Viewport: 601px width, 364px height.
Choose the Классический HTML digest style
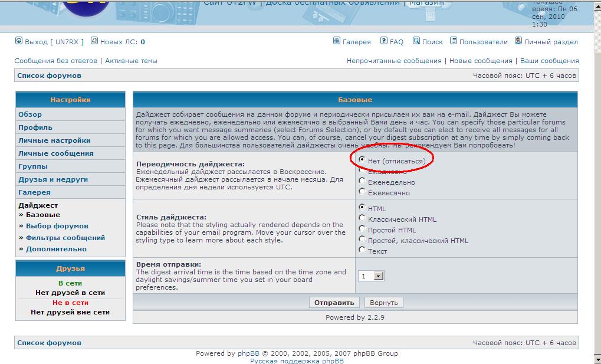[x=362, y=219]
